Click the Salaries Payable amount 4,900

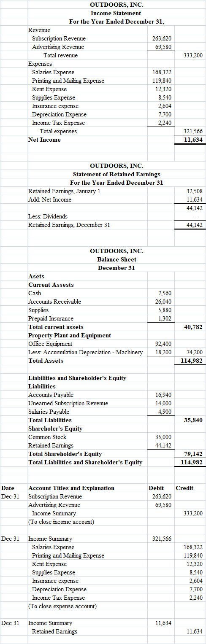[165, 412]
